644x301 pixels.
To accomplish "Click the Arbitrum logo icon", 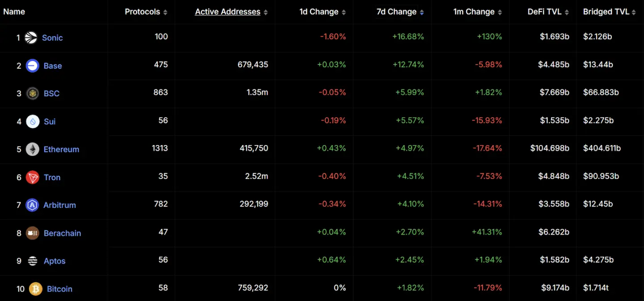I will pyautogui.click(x=32, y=205).
